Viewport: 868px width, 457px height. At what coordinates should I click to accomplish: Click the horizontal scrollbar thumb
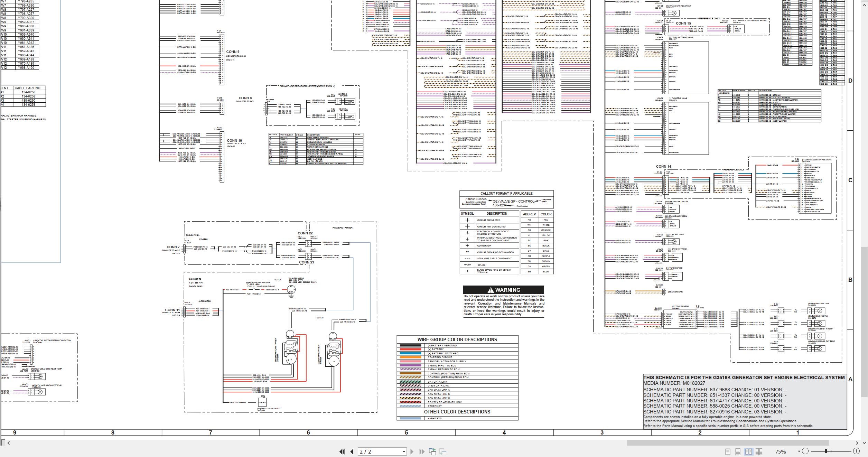pyautogui.click(x=728, y=442)
